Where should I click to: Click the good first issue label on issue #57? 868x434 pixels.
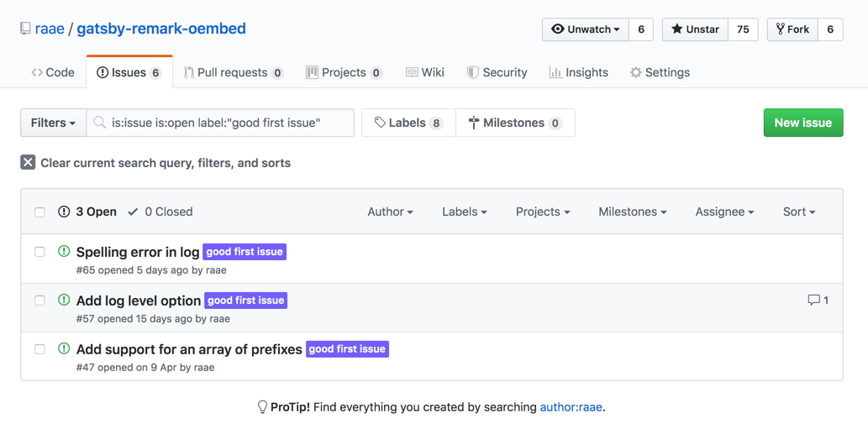click(x=246, y=301)
